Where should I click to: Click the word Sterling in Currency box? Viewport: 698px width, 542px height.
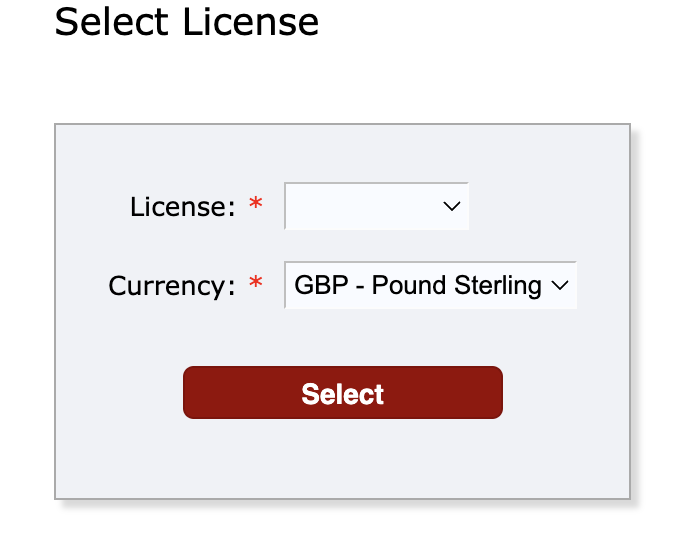coord(498,285)
